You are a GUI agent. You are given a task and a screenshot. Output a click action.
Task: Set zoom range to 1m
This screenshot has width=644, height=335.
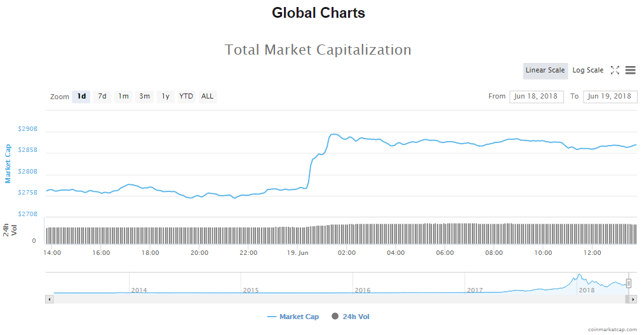pos(123,97)
